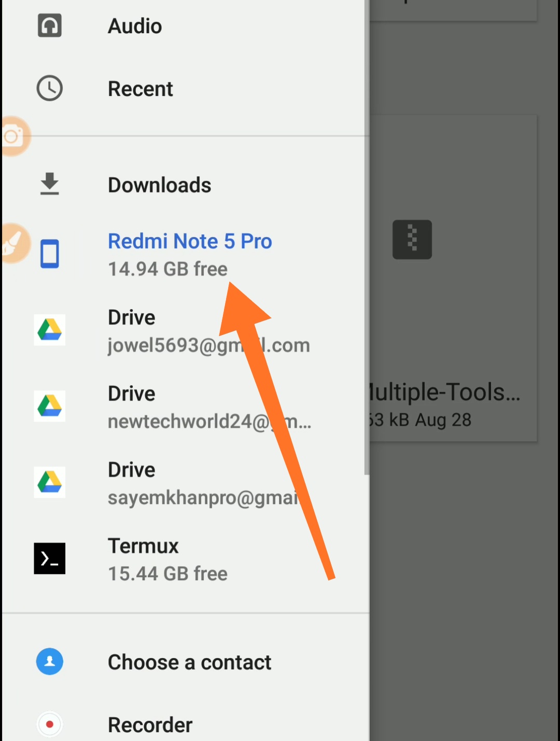Viewport: 560px width, 741px height.
Task: Tap the Downloads arrow icon
Action: point(50,184)
